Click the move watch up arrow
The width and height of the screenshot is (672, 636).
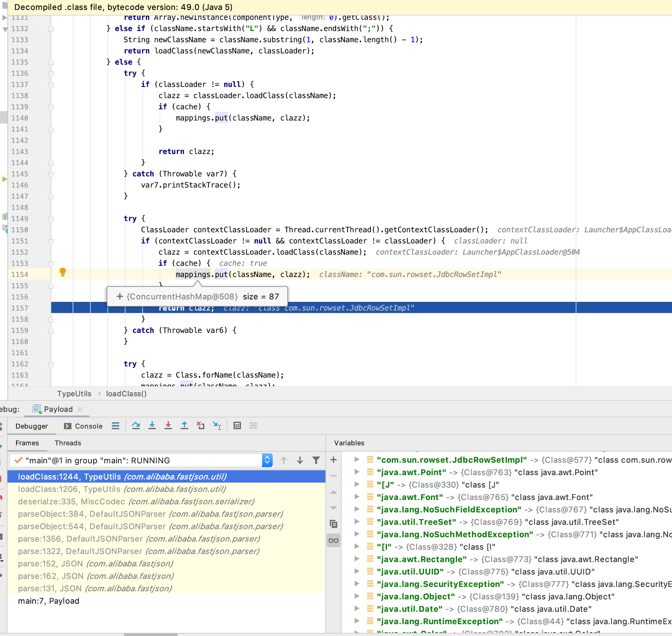334,492
